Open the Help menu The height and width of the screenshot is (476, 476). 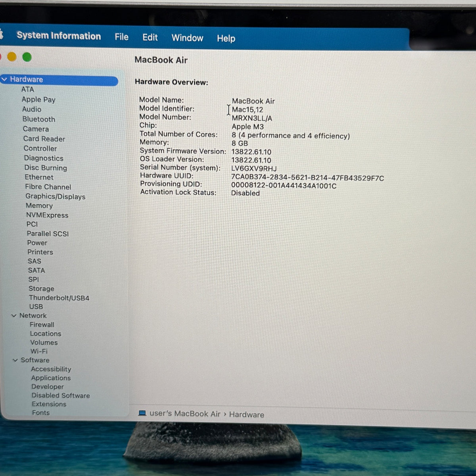226,38
